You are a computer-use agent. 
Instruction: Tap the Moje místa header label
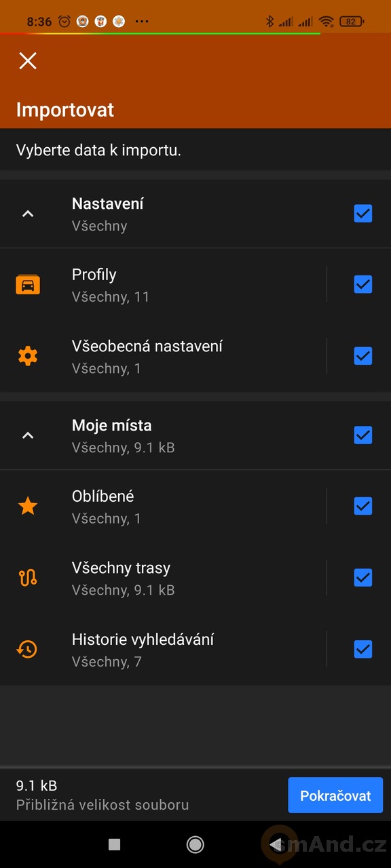(112, 426)
